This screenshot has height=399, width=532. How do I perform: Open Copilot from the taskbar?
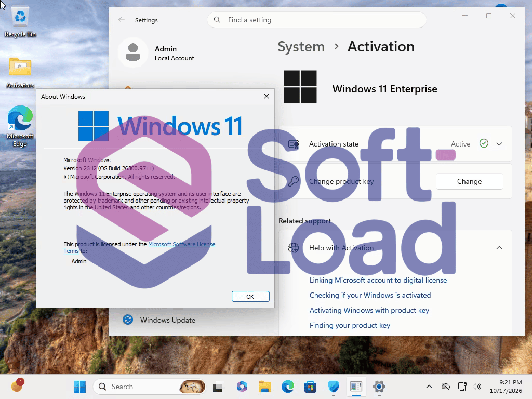pyautogui.click(x=242, y=387)
